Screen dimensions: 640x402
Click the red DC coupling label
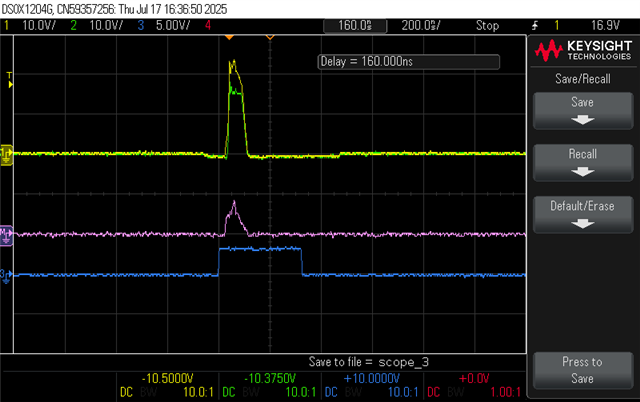pyautogui.click(x=433, y=392)
